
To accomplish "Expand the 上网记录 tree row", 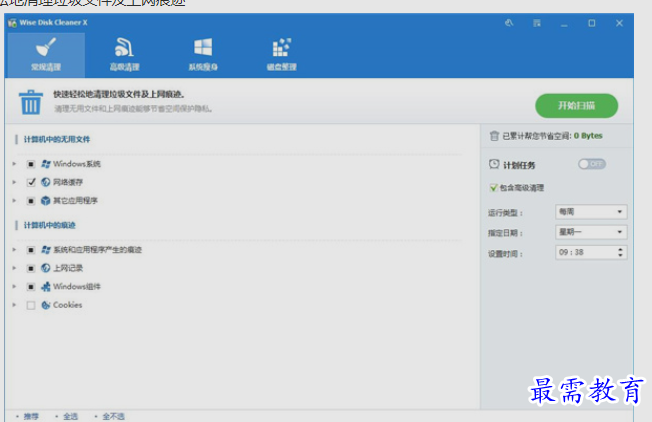I will tap(14, 268).
